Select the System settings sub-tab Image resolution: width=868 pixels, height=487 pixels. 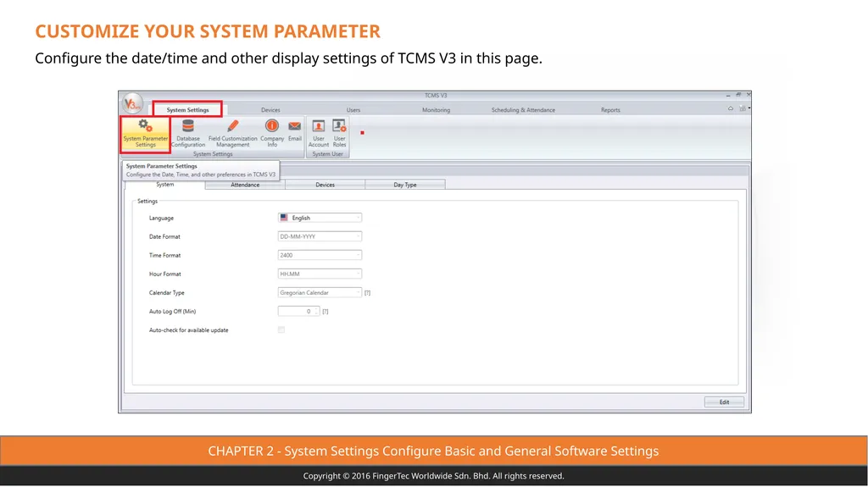click(165, 185)
